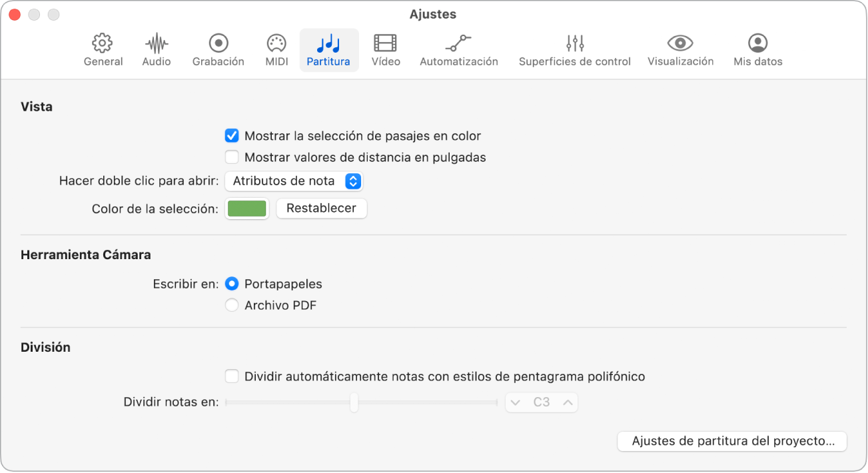Enable Dividir automáticamente notas checkbox

click(x=232, y=376)
